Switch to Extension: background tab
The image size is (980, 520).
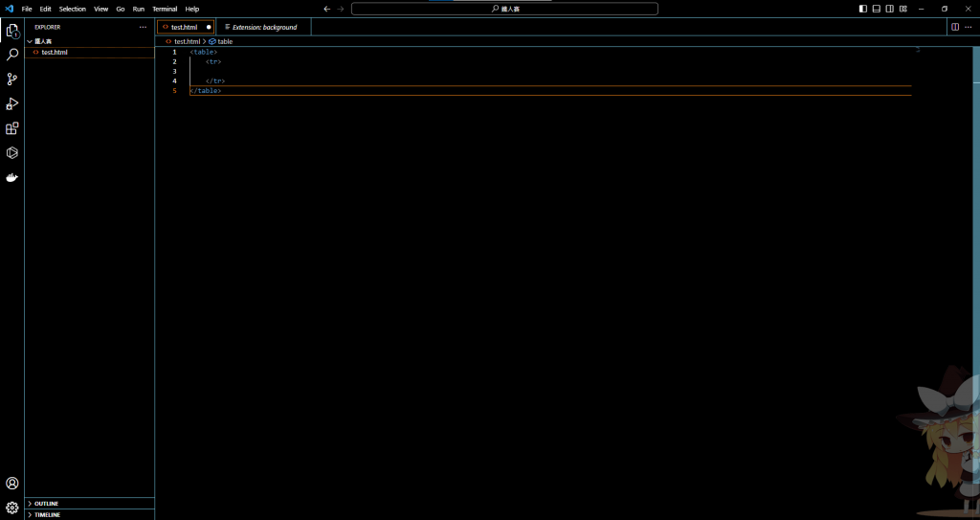264,27
